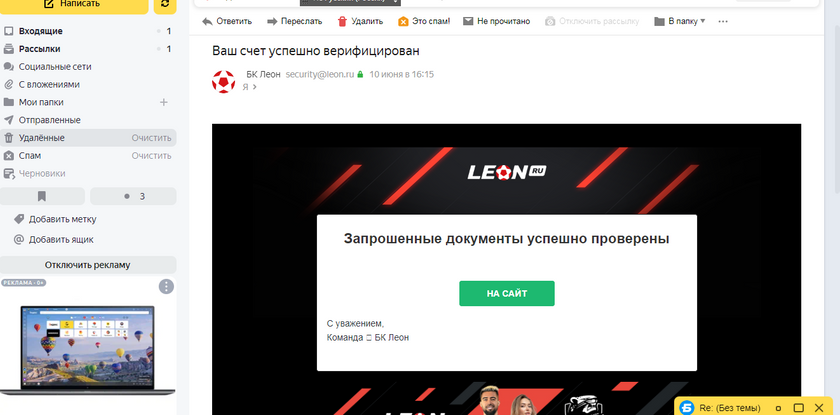Add new folder with plus beside Мои папки

pyautogui.click(x=164, y=102)
